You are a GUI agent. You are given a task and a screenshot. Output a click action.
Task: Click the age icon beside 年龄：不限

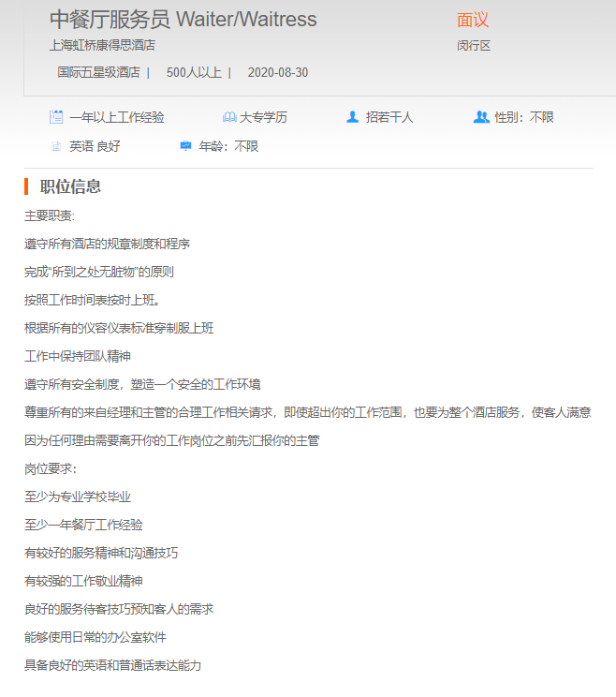[x=185, y=146]
